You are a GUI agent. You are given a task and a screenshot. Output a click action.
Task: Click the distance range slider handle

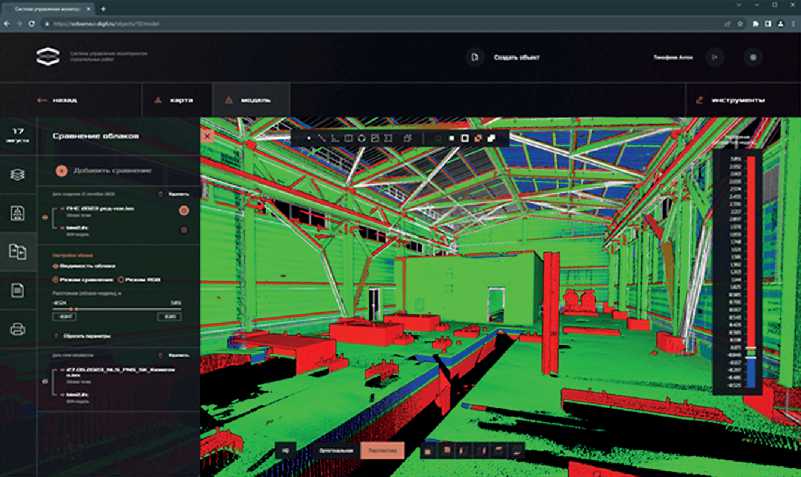click(71, 309)
